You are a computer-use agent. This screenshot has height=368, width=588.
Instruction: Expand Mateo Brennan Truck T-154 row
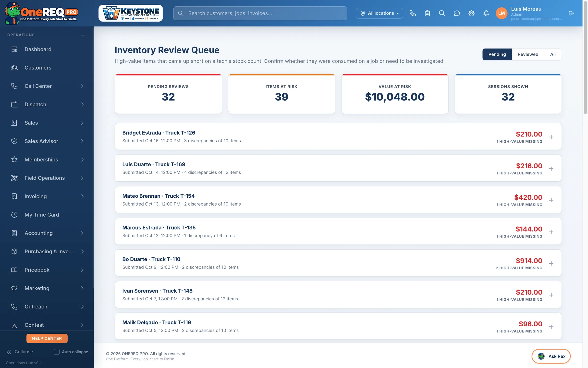(x=551, y=200)
